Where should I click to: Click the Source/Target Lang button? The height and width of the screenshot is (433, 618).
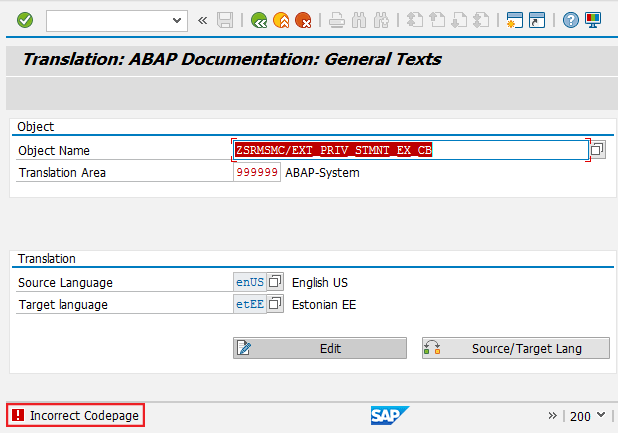point(515,348)
